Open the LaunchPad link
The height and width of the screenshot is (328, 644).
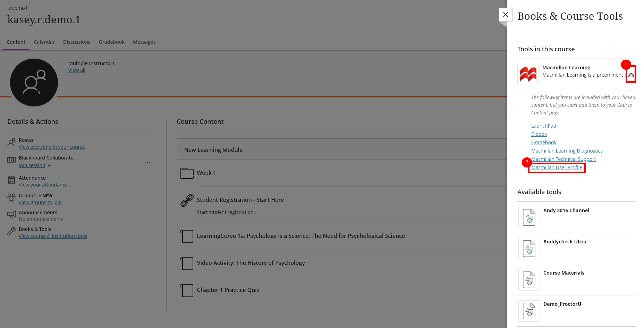tap(543, 126)
